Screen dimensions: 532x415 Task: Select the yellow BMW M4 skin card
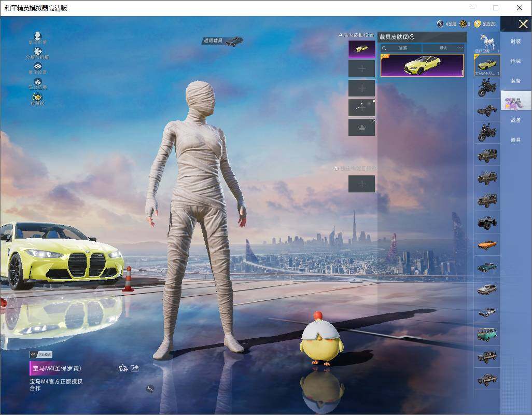click(x=422, y=65)
